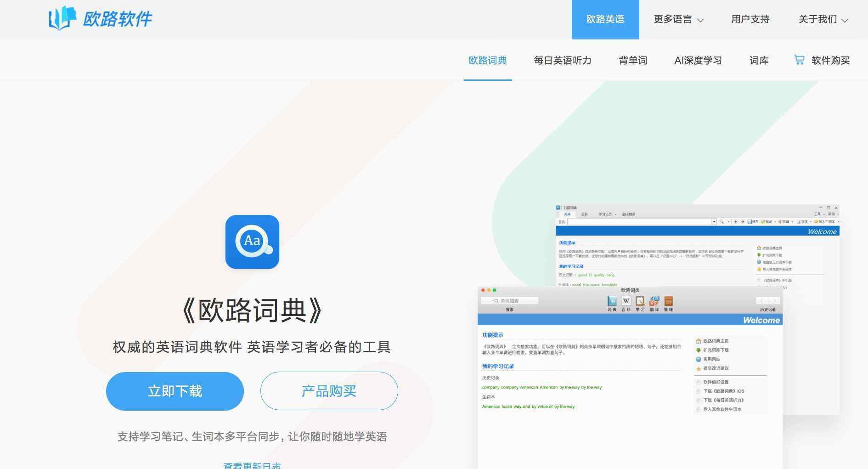Open 软件购买 link
Viewport: 868px width, 469px height.
[x=830, y=60]
